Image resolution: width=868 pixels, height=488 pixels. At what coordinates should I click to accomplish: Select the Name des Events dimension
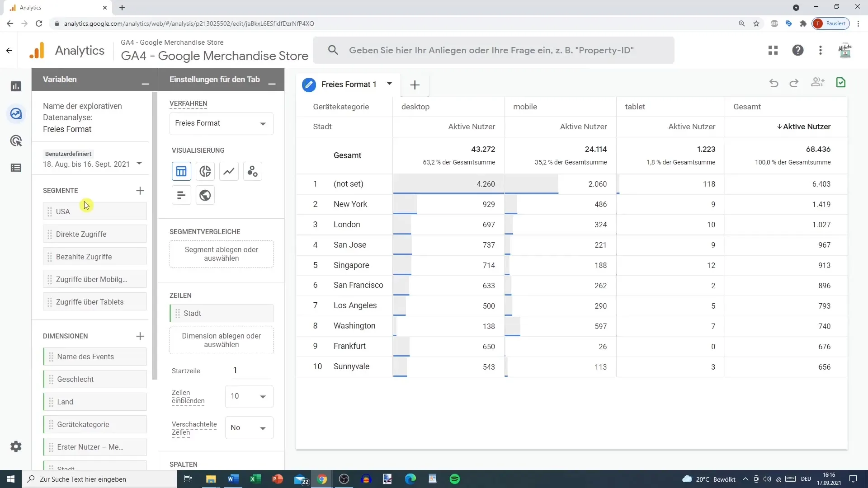pos(95,357)
